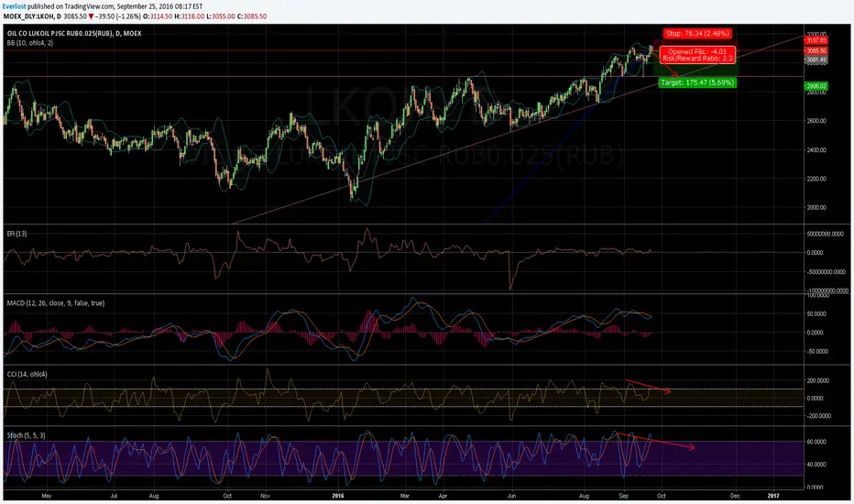
Task: Click the Sep label on time axis
Action: [x=624, y=497]
